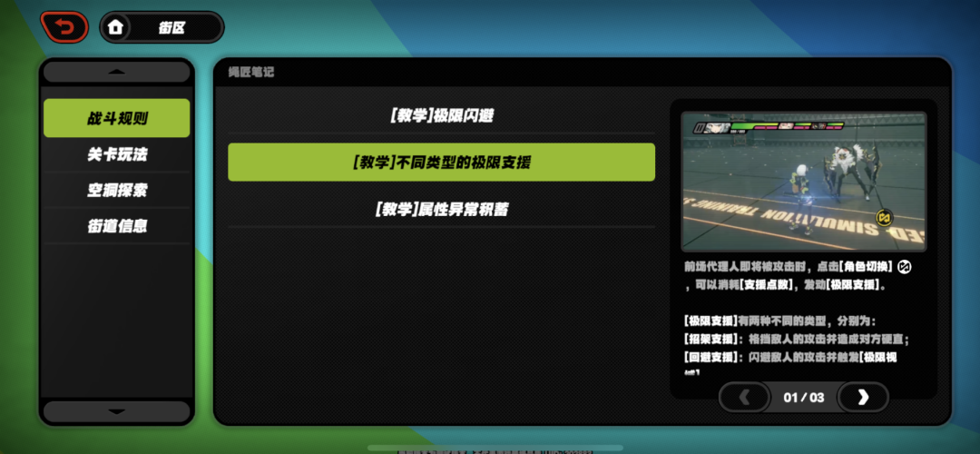Image resolution: width=980 pixels, height=454 pixels.
Task: Click the character switch icon in description
Action: pyautogui.click(x=904, y=267)
